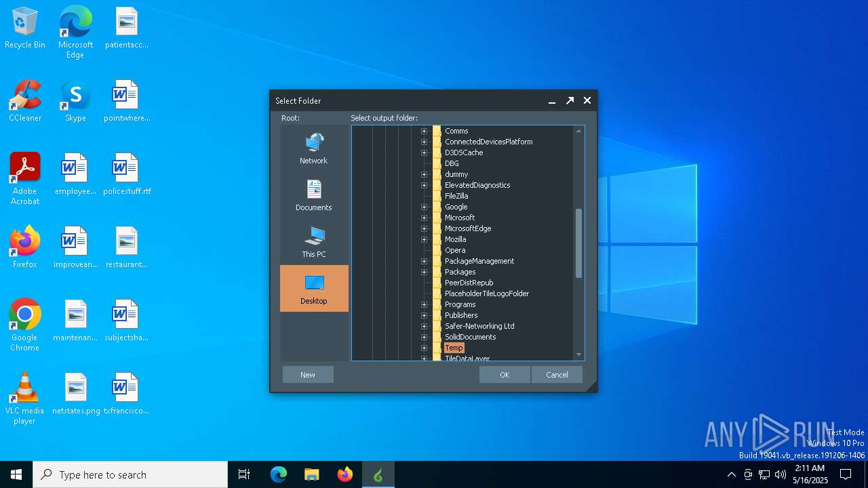Click the DBG folder icon

(x=437, y=163)
